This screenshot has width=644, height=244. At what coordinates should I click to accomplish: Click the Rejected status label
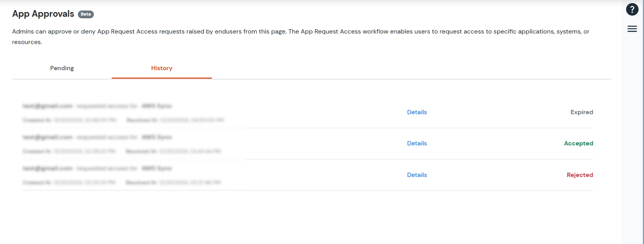click(x=580, y=175)
